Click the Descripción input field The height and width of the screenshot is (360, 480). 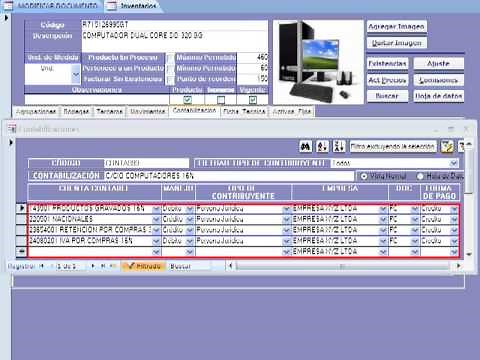174,41
